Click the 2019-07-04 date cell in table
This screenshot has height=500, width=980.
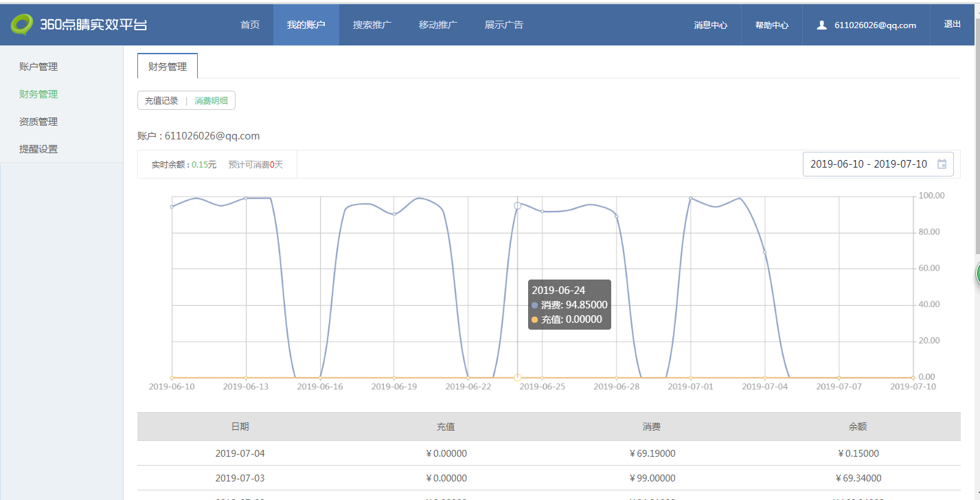tap(240, 453)
